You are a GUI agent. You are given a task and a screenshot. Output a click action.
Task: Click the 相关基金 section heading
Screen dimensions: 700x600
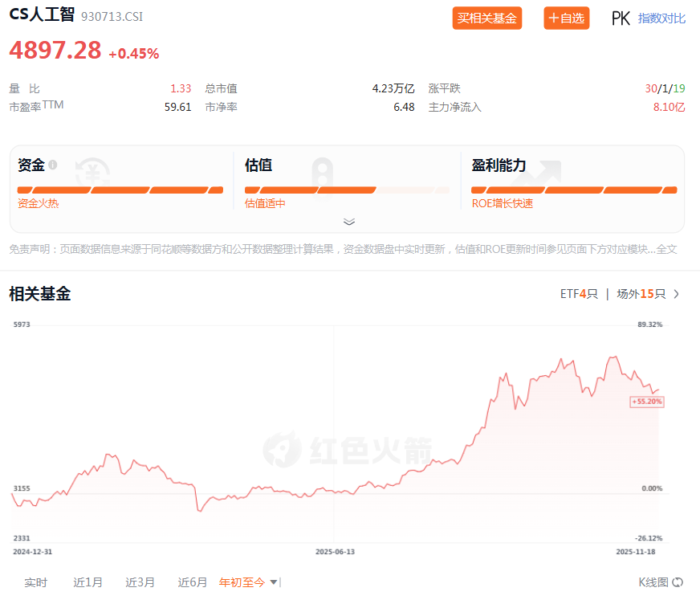(40, 294)
